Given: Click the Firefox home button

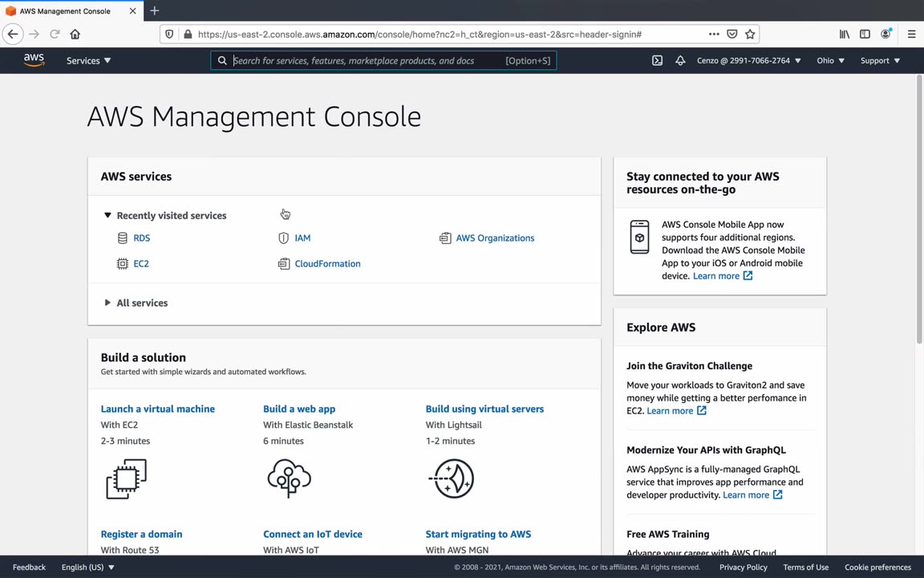Looking at the screenshot, I should [x=75, y=35].
